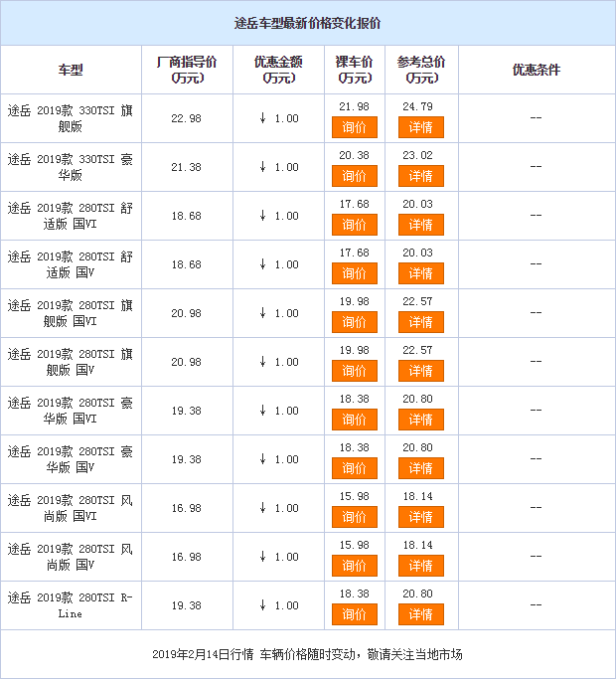The image size is (616, 679).
Task: Click 详情 button for 330TSI 旗舰版
Action: click(421, 127)
